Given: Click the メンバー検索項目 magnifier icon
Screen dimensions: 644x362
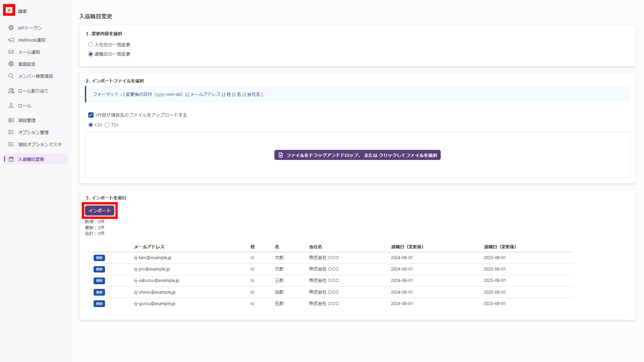Looking at the screenshot, I should [x=11, y=76].
